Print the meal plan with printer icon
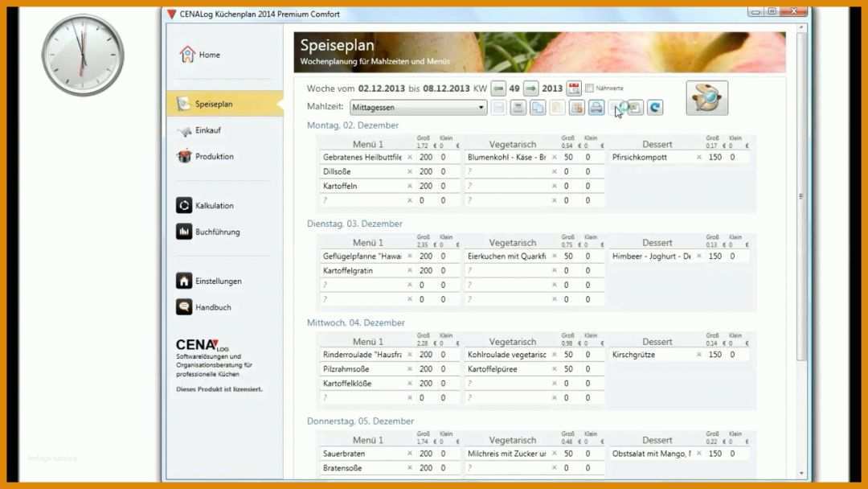This screenshot has width=868, height=489. [x=596, y=108]
